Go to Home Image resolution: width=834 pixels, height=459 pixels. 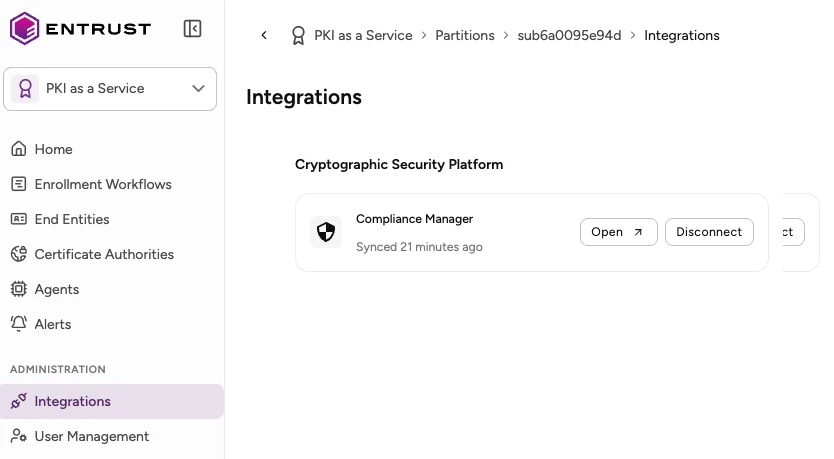53,149
